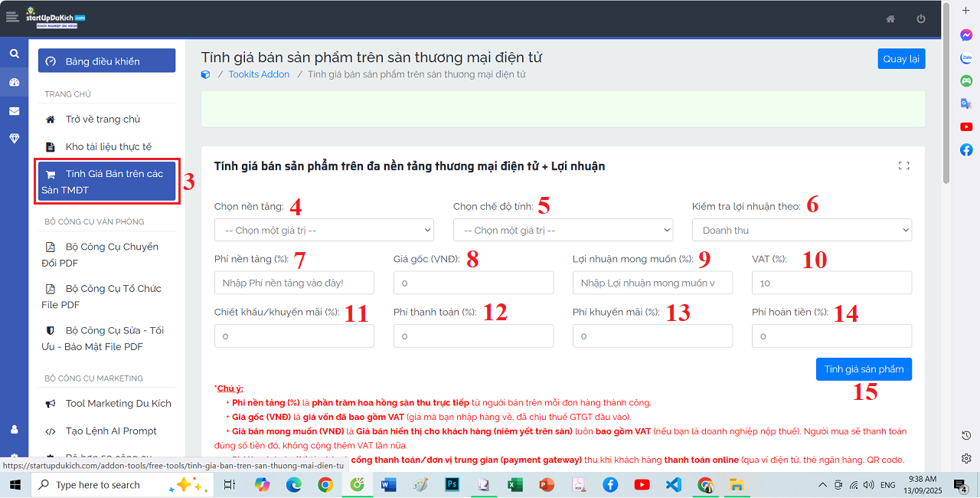Open search icon in left rail
980x498 pixels.
(14, 54)
